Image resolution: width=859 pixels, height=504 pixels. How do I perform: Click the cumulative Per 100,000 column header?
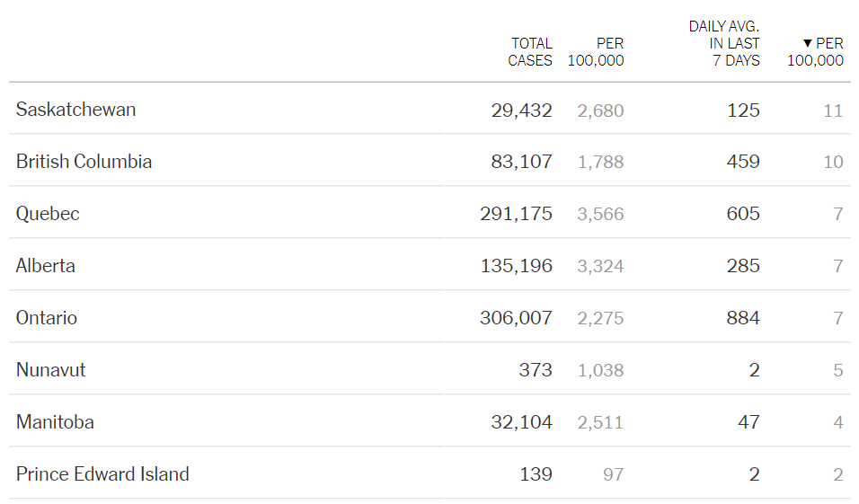coord(597,52)
